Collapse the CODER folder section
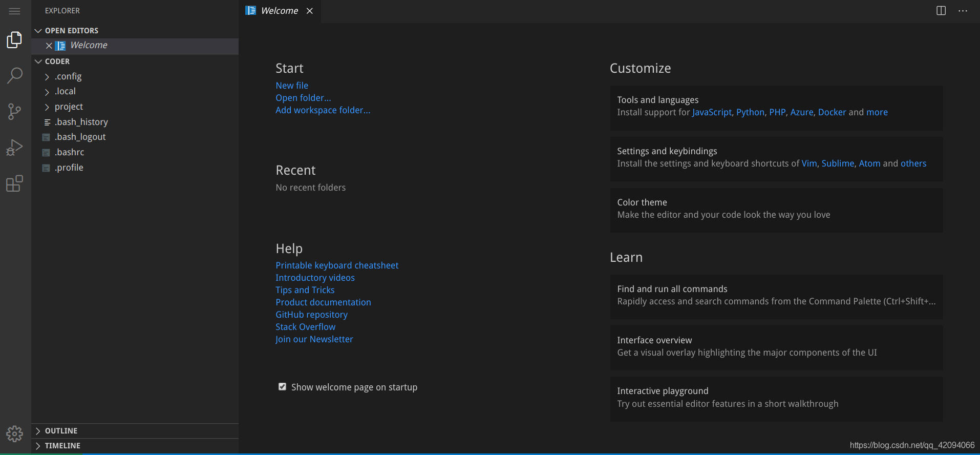Screen dimensions: 980x455 pos(38,61)
